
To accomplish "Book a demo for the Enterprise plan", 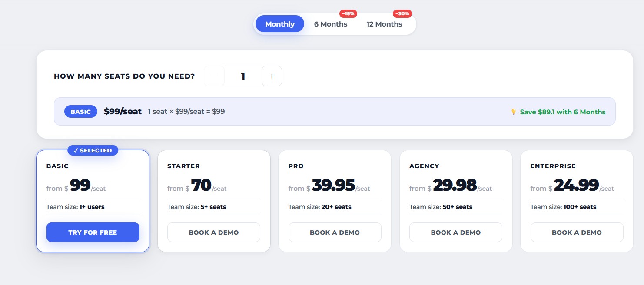I will [x=577, y=232].
